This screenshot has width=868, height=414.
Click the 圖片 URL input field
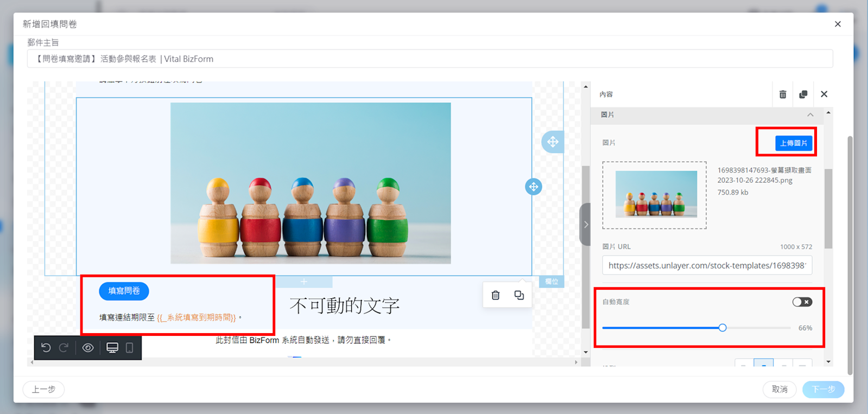(x=707, y=265)
